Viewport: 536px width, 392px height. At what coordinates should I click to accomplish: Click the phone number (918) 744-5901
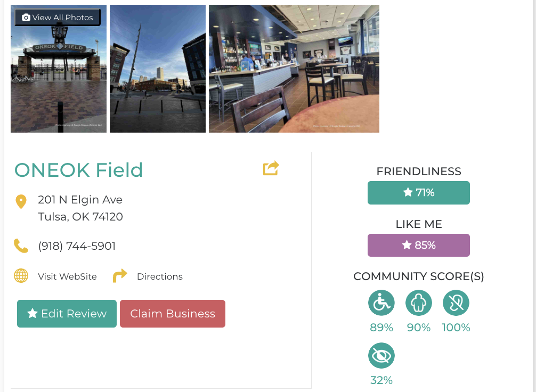pyautogui.click(x=77, y=246)
